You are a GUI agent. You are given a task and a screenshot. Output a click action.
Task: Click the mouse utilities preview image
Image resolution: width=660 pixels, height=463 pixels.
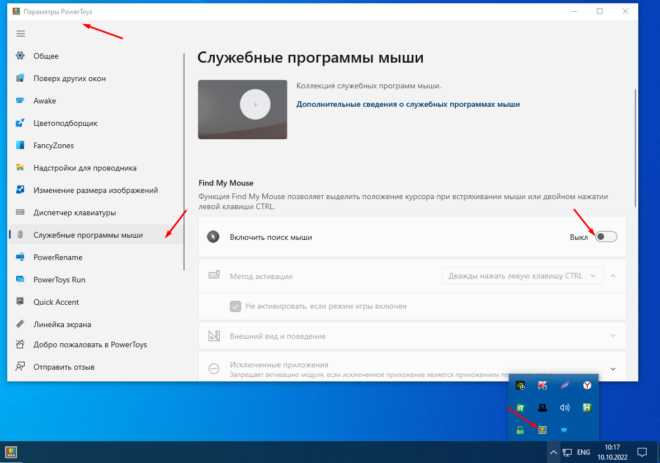pos(242,109)
